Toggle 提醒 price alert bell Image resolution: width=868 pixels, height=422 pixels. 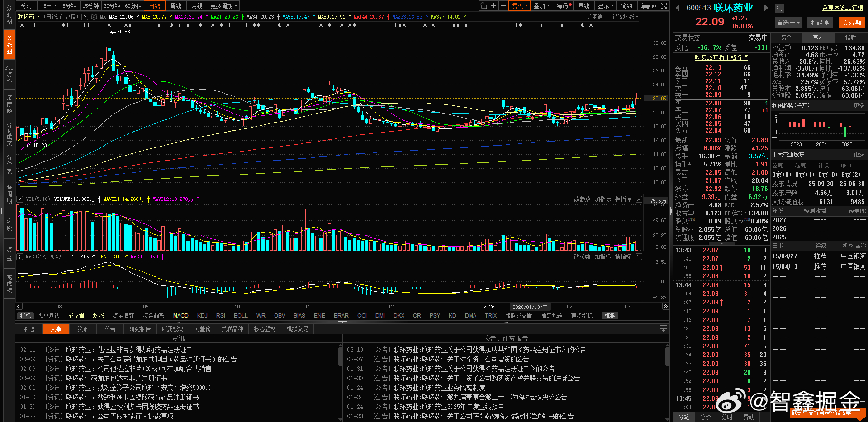pos(820,23)
